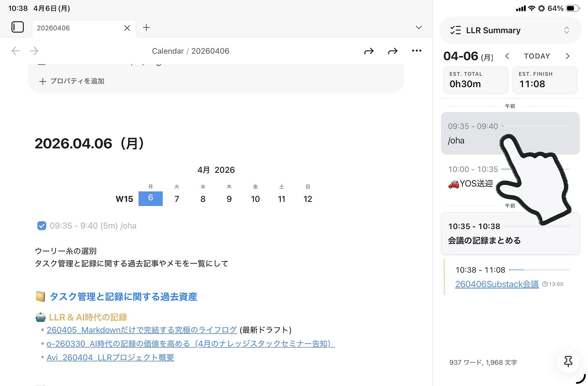588x386 pixels.
Task: Tap the pin icon at bottom right
Action: click(x=568, y=362)
